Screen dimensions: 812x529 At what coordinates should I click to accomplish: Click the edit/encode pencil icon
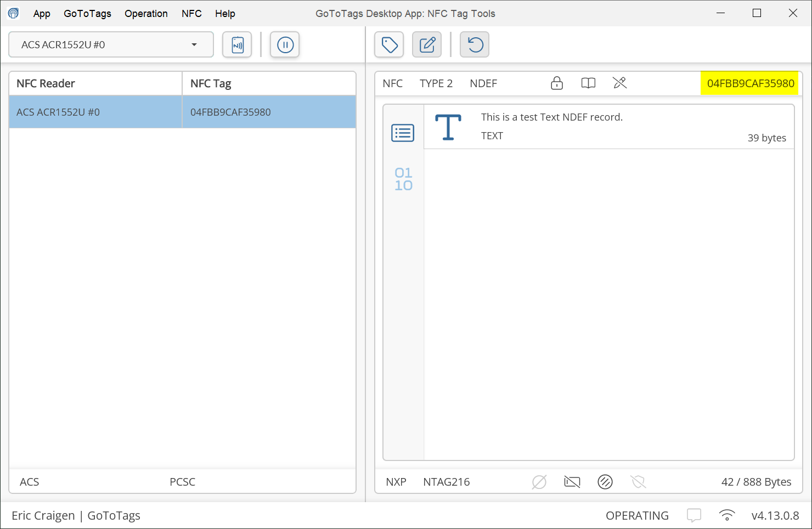click(x=427, y=45)
